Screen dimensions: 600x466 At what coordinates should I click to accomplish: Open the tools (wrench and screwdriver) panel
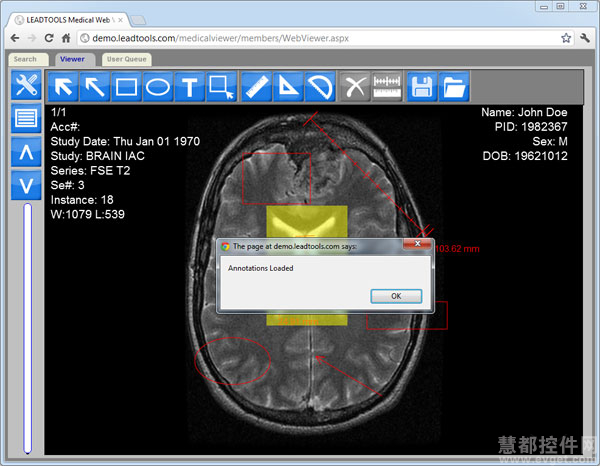pos(26,85)
